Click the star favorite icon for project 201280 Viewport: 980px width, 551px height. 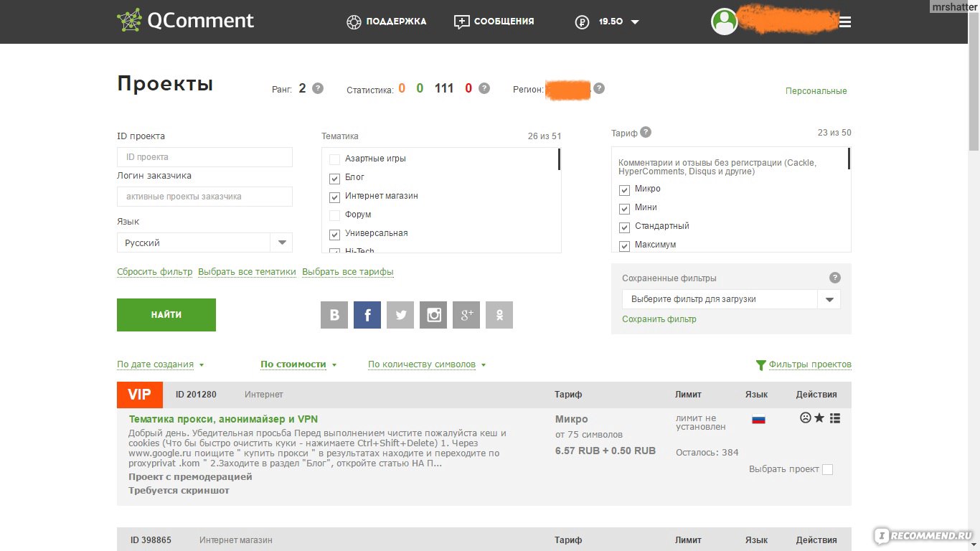[819, 418]
